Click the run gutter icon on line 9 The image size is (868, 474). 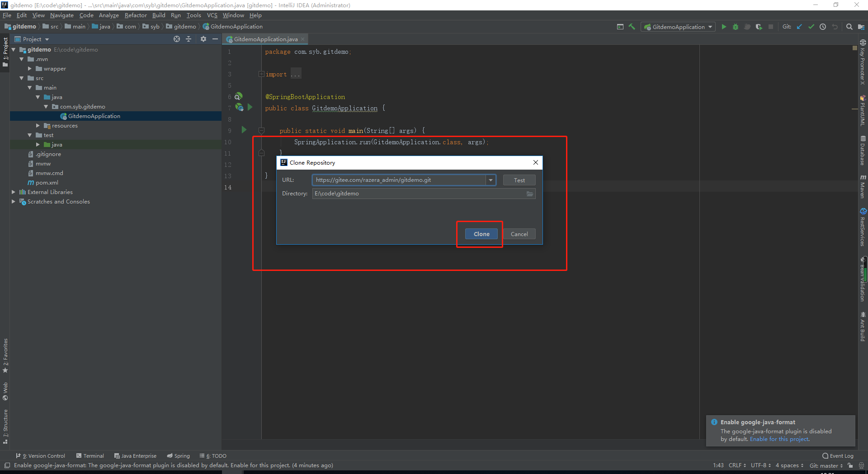pos(244,130)
